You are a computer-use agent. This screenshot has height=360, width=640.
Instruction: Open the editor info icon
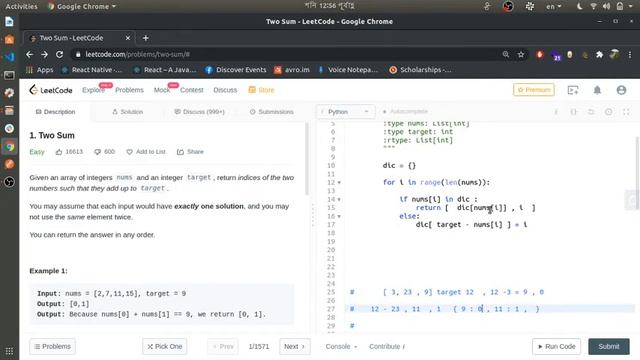pos(556,112)
